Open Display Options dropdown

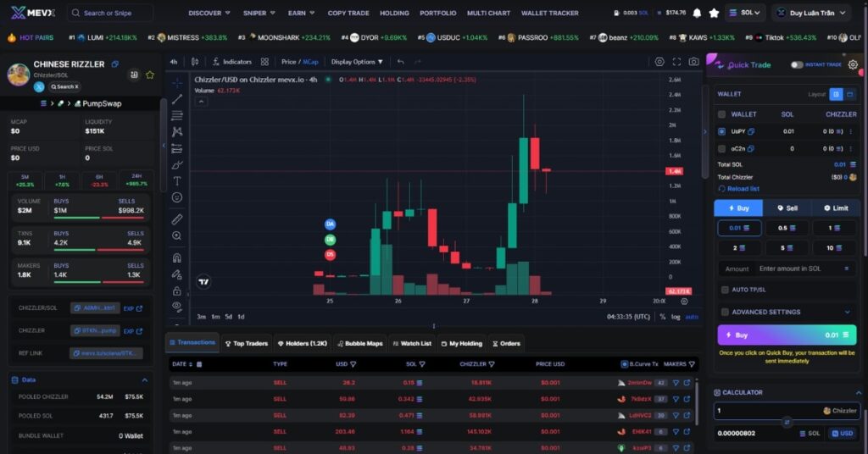357,62
